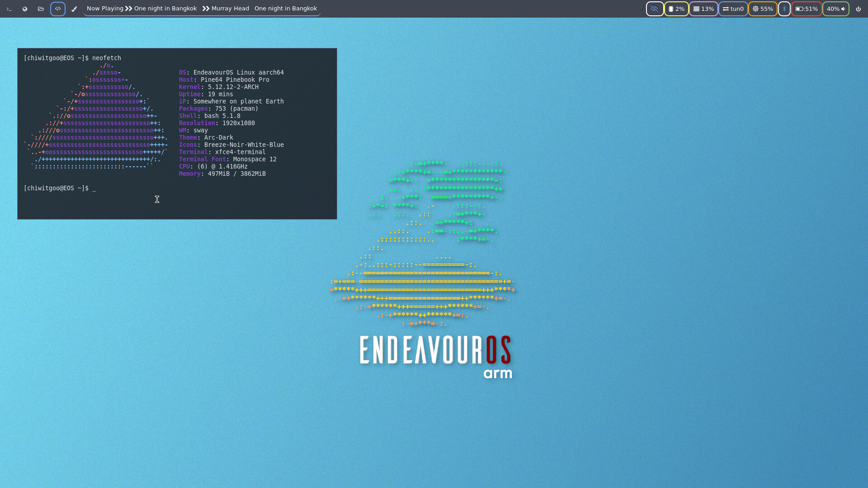Click the Theme: Arc-Dark line
Image resolution: width=868 pixels, height=488 pixels.
tap(206, 137)
